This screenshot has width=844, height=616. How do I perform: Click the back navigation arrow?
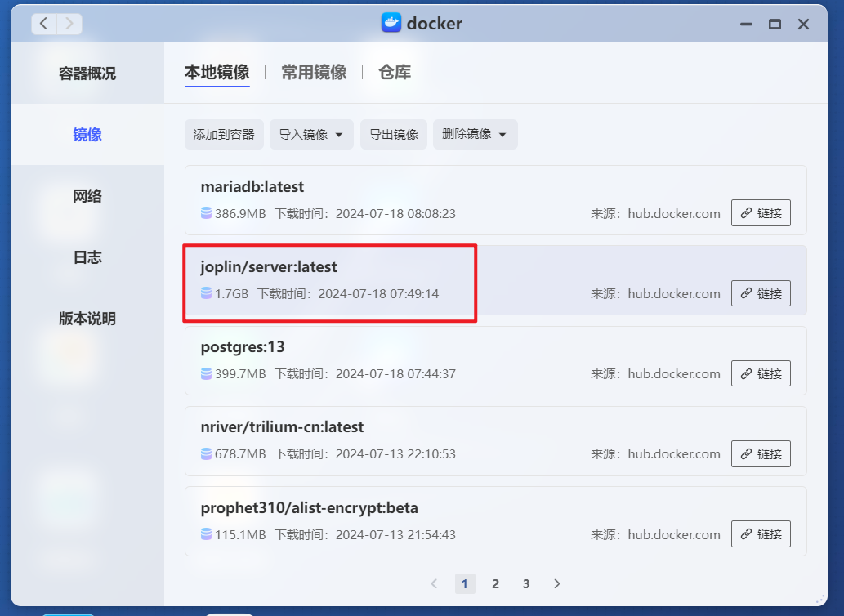tap(43, 23)
